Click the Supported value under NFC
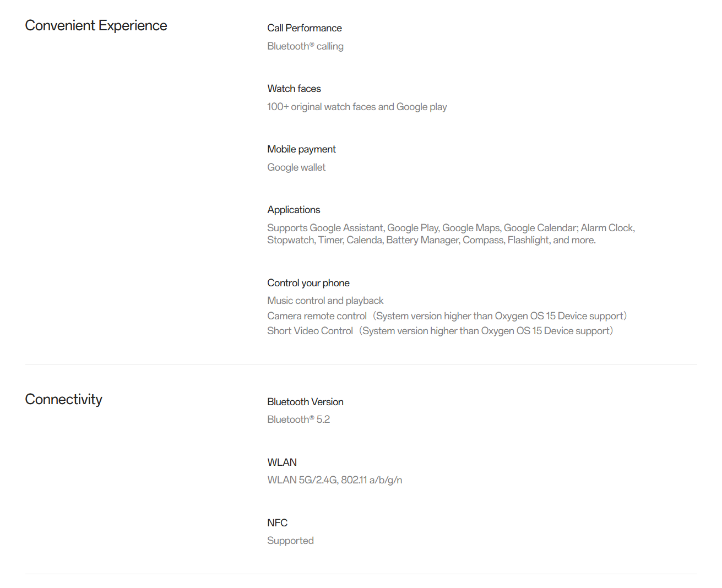722x588 pixels. click(290, 541)
